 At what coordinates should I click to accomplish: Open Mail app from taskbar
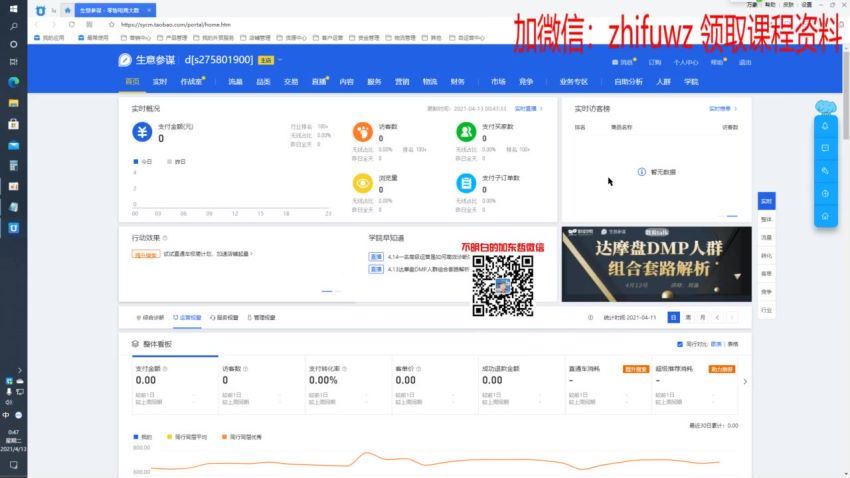pos(14,145)
